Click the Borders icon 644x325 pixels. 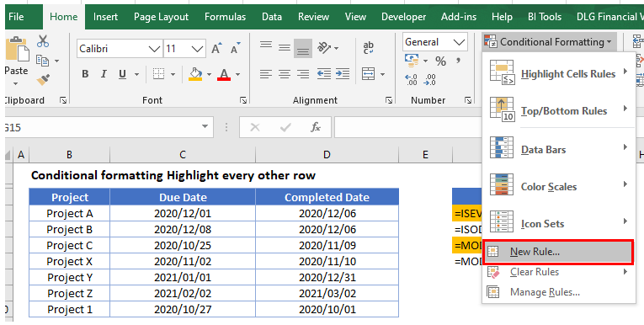pyautogui.click(x=158, y=74)
